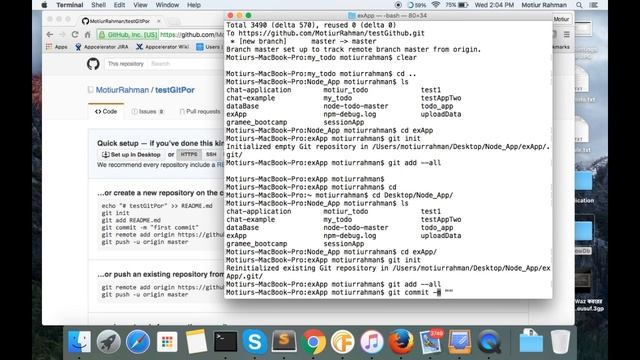Open Sublime Text in the dock
Viewport: 640px width, 360px height.
[284, 341]
